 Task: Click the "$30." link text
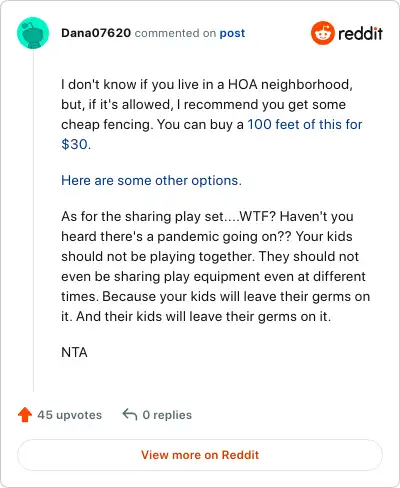(76, 144)
